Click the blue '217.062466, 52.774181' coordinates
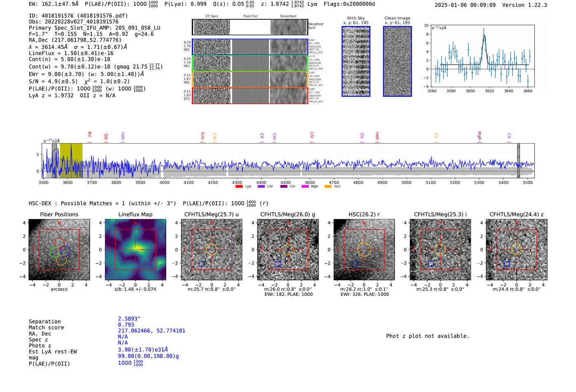Screen dimensions: 576x392 (x=151, y=331)
